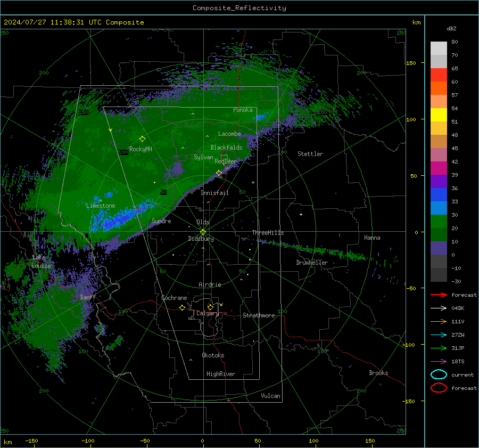The height and width of the screenshot is (448, 479).
Task: Click the Hanna label on the map
Action: click(372, 238)
